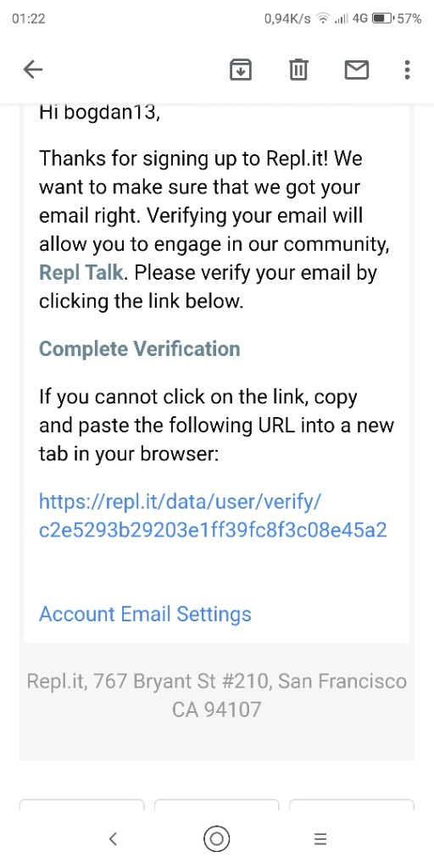
Task: Archive this email with the archive icon
Action: coord(241,70)
